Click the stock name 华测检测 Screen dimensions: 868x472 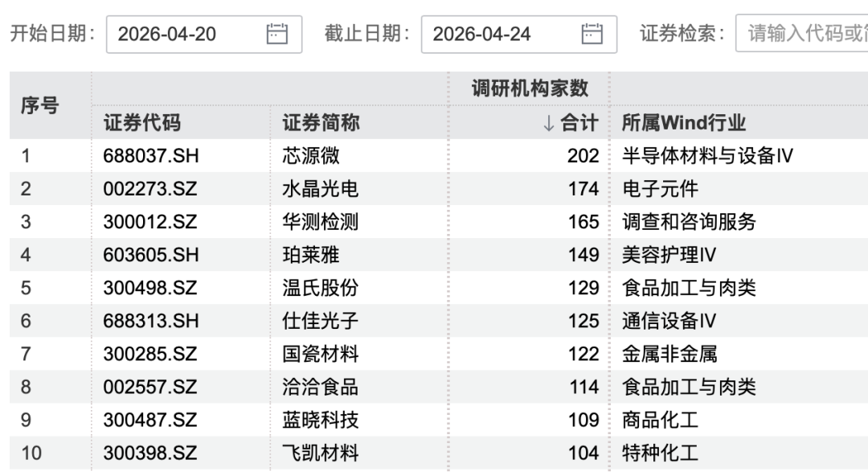pyautogui.click(x=321, y=222)
